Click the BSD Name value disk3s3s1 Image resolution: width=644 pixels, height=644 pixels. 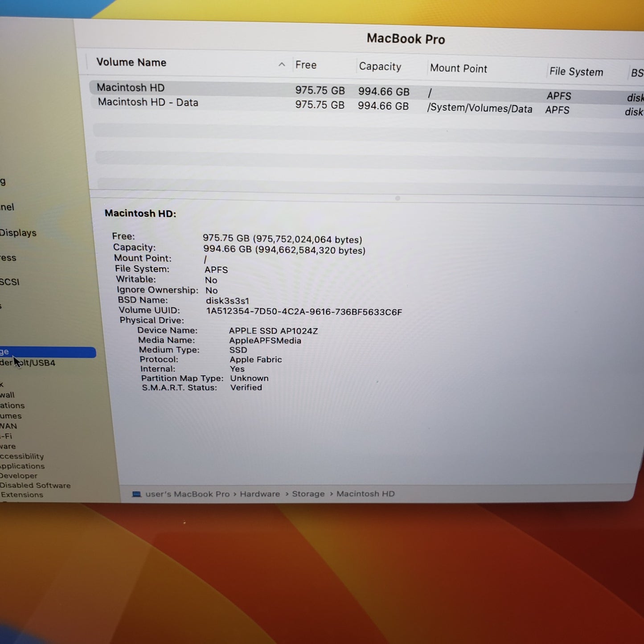(x=227, y=301)
